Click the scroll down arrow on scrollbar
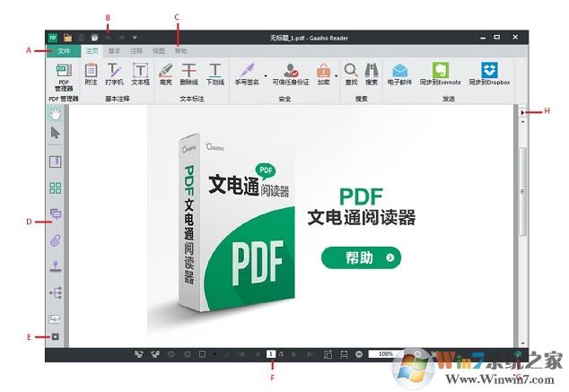 pos(522,343)
